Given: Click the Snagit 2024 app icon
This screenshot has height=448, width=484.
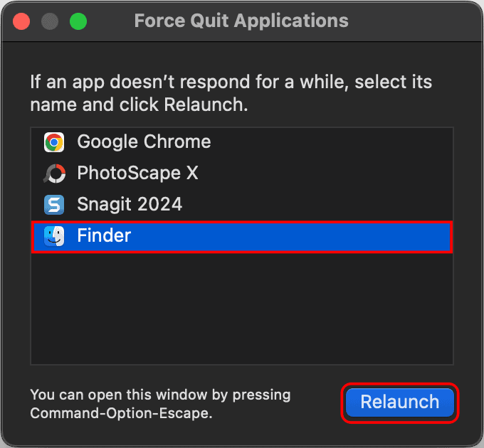Looking at the screenshot, I should click(54, 205).
